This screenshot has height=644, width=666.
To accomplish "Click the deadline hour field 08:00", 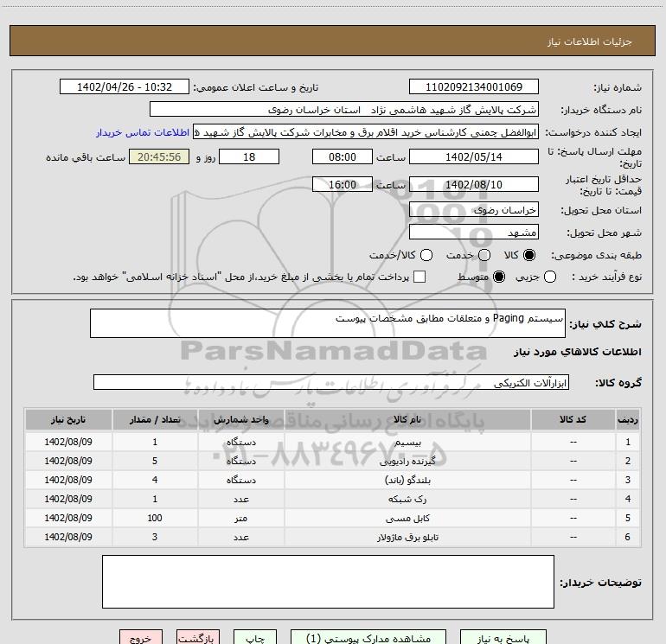I will click(x=343, y=156).
